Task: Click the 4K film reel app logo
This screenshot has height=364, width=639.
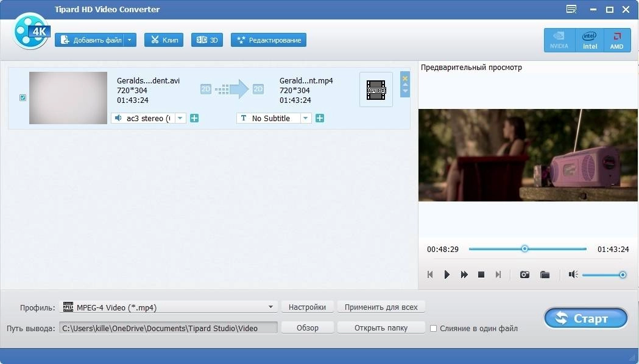Action: coord(32,32)
